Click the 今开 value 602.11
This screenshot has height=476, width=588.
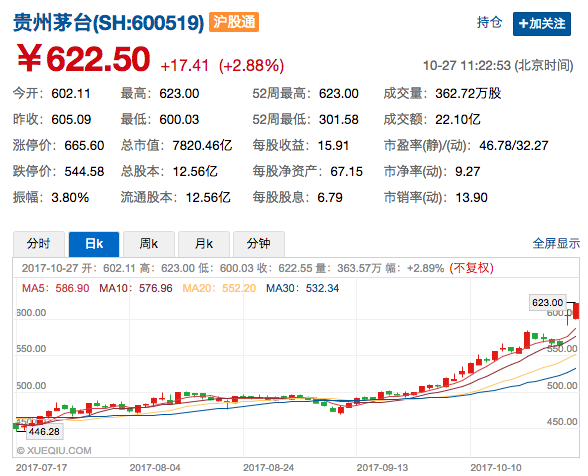point(71,93)
